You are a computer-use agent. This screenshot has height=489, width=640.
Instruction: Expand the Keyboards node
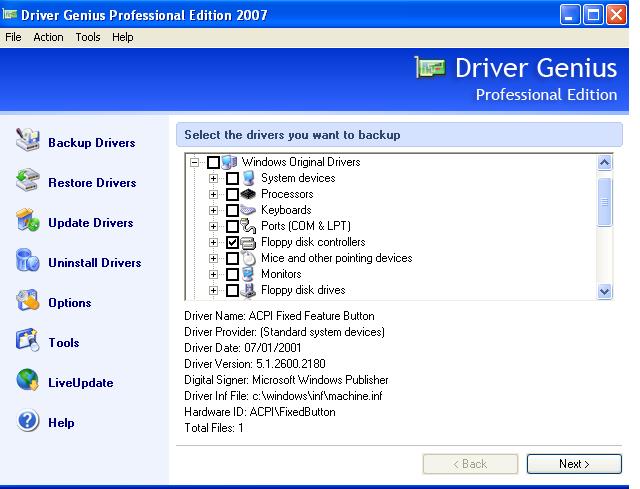point(213,210)
